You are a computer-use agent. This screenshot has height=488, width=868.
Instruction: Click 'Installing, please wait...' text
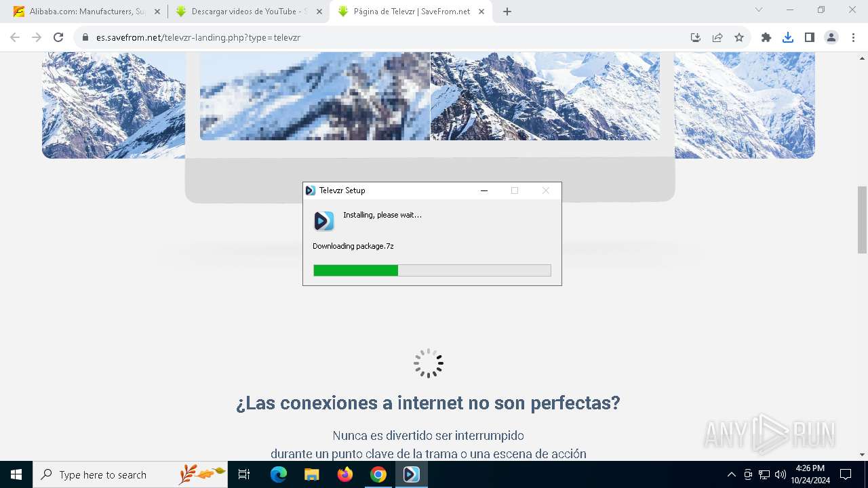(382, 215)
